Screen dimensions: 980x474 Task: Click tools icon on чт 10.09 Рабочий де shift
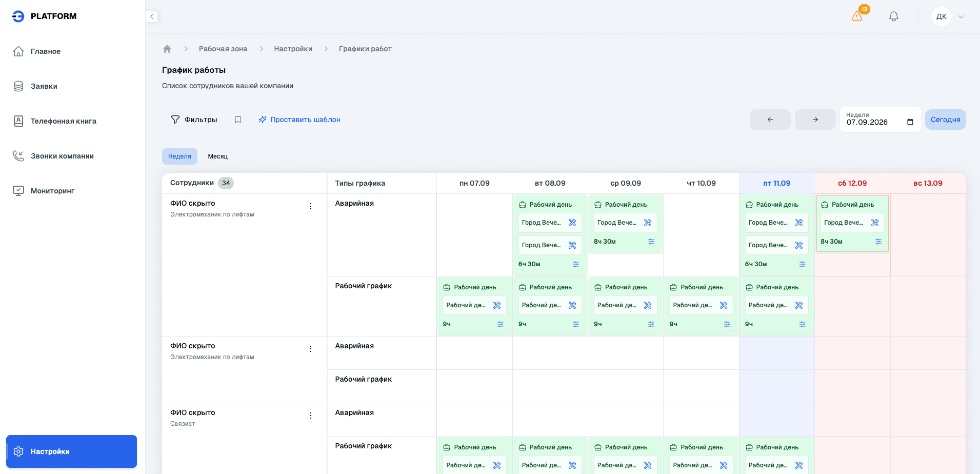pos(724,305)
